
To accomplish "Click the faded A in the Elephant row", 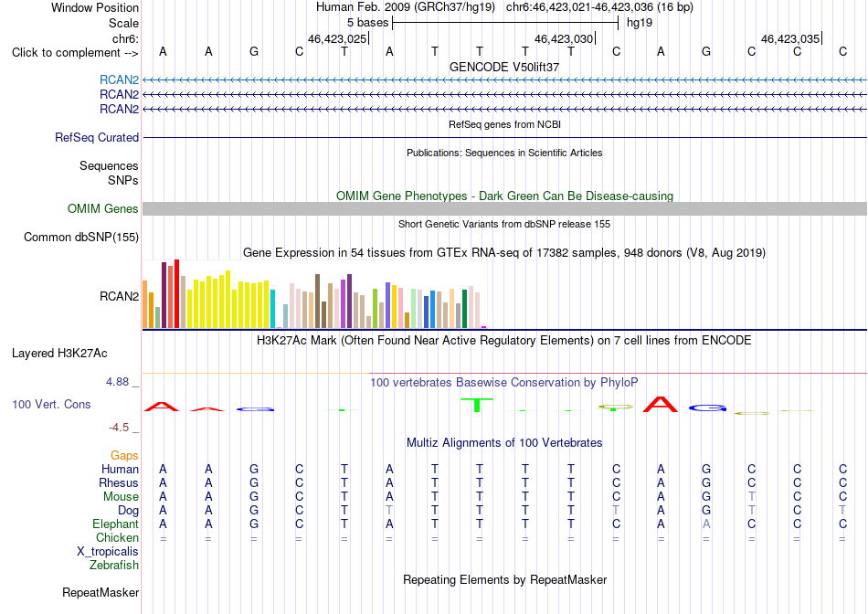I will click(x=706, y=524).
